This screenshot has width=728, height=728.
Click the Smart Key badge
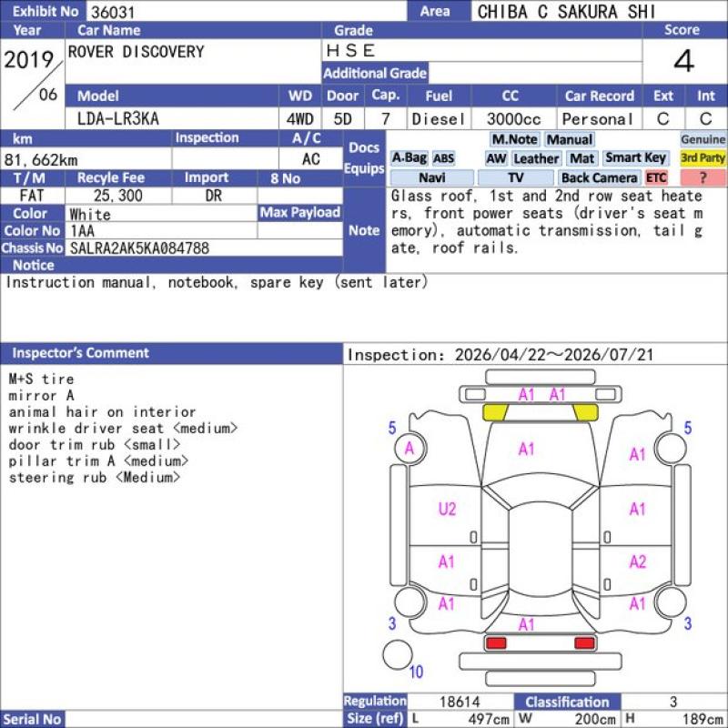click(635, 158)
